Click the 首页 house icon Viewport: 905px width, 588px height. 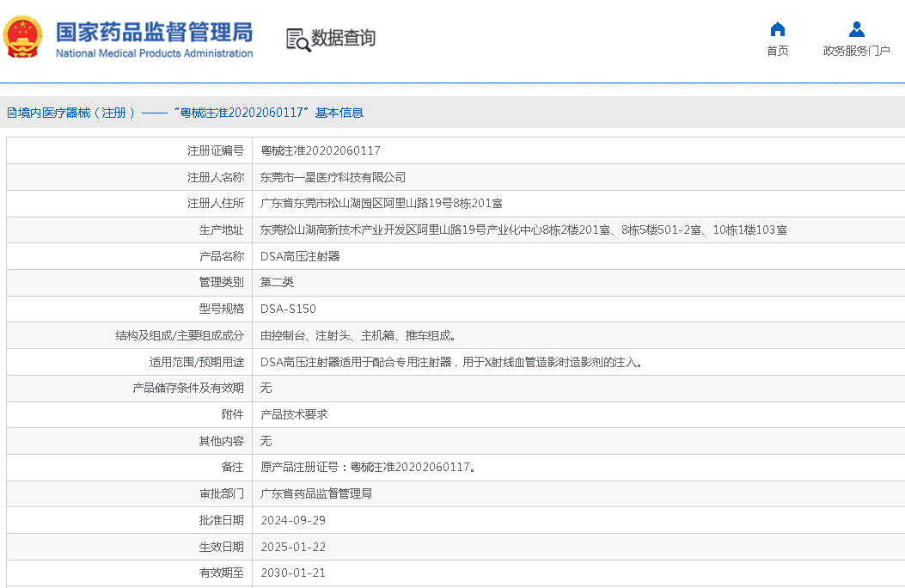(x=777, y=29)
